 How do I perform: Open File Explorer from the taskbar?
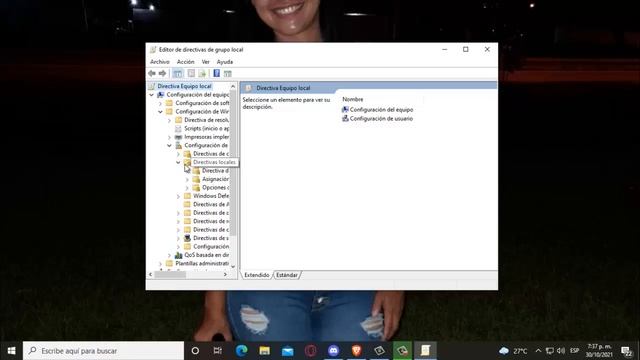[264, 351]
